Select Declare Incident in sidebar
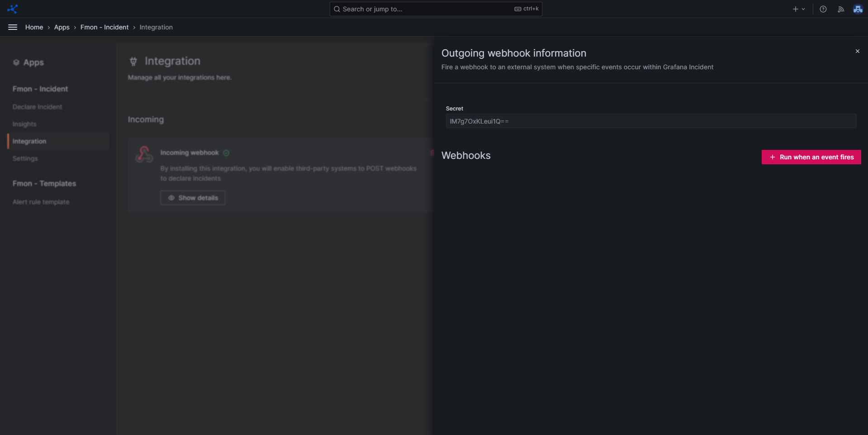Screen dimensions: 868x435 [x=37, y=107]
